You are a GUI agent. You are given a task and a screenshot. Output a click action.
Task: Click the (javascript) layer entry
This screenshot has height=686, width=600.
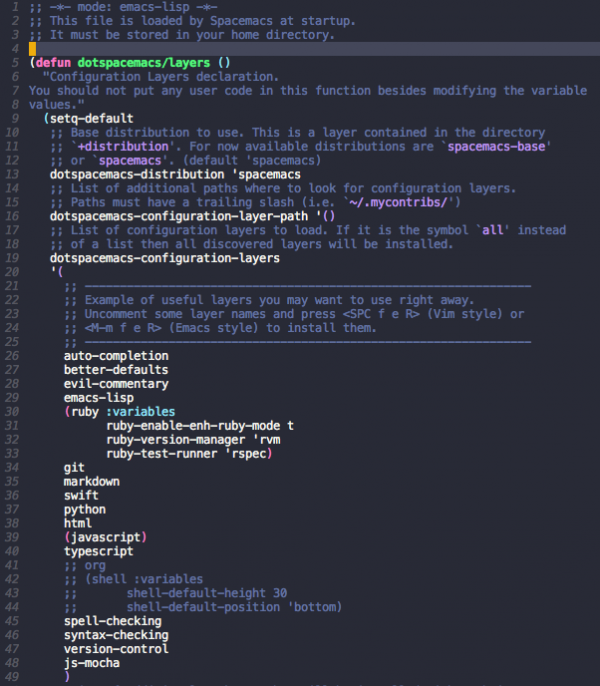[105, 537]
